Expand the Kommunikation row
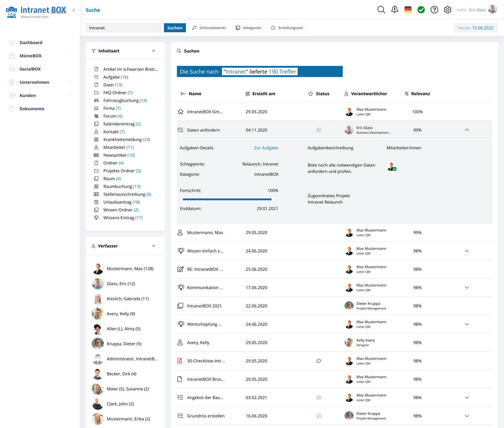The width and height of the screenshot is (504, 428). coord(467,287)
